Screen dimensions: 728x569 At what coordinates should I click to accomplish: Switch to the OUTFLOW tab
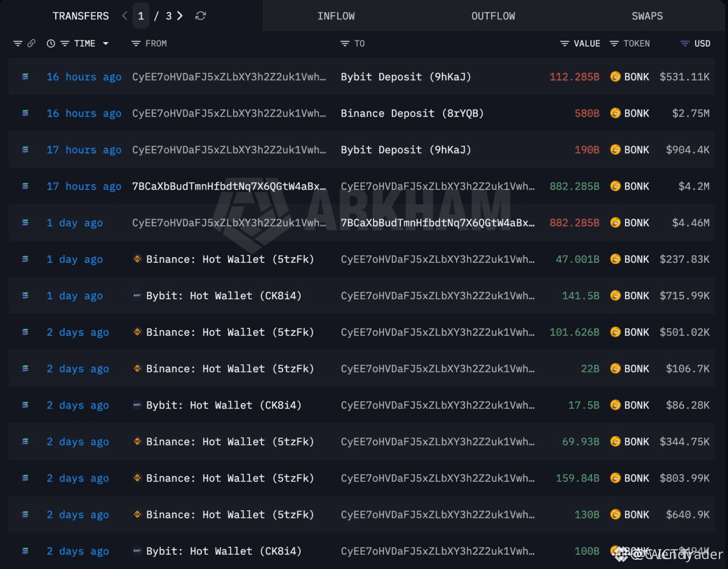[x=493, y=16]
